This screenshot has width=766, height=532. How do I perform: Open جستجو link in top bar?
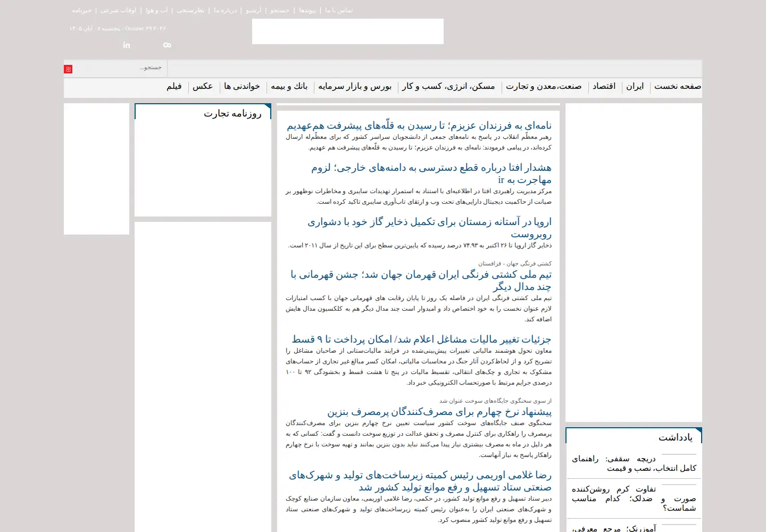(280, 10)
